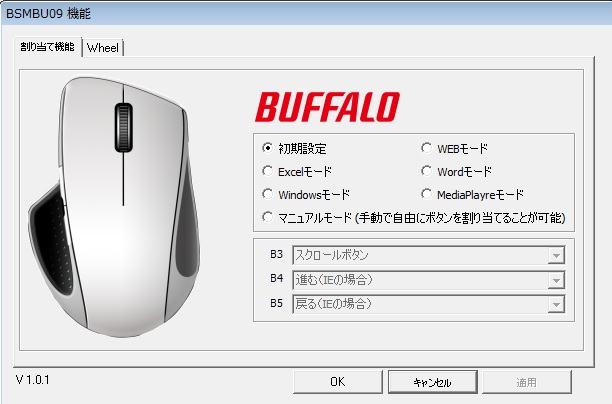Click the scroll wheel on mouse image
The image size is (612, 404).
[123, 128]
